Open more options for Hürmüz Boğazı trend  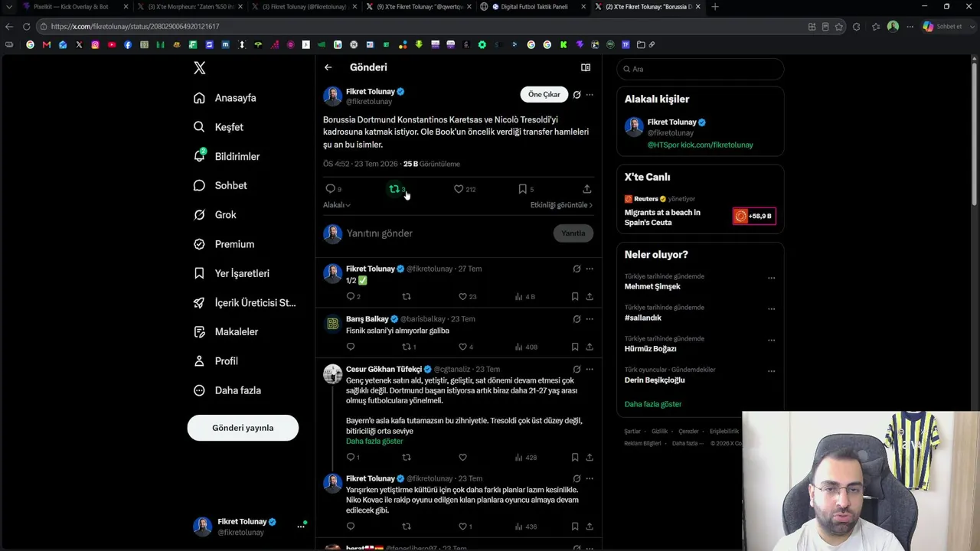[x=771, y=341]
